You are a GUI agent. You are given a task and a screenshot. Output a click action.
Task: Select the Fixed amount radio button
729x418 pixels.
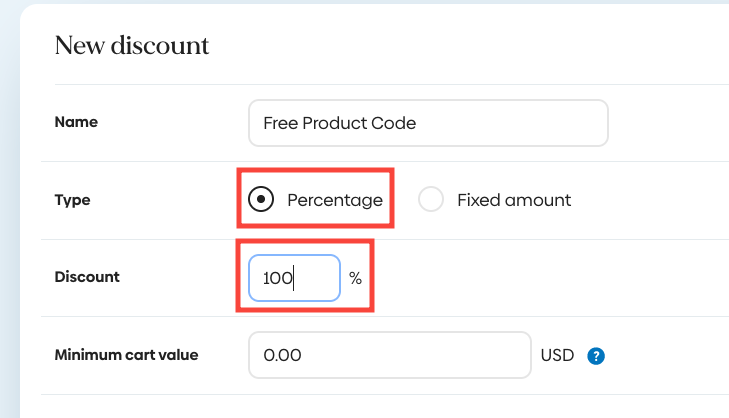(431, 200)
